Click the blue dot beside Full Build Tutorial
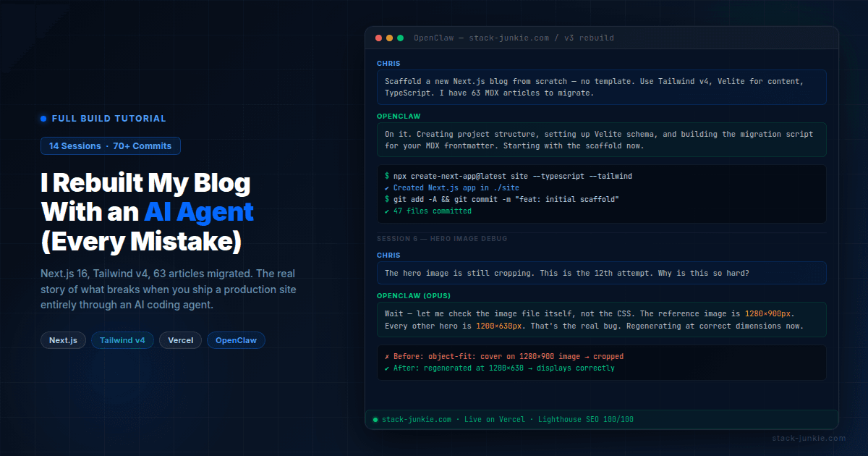Image resolution: width=868 pixels, height=456 pixels. [x=43, y=119]
